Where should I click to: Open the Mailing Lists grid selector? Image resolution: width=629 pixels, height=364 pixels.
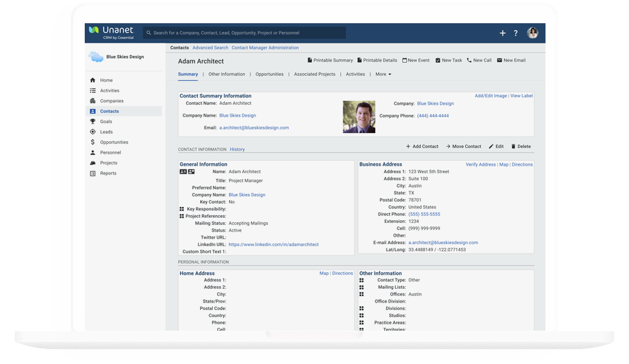click(362, 287)
